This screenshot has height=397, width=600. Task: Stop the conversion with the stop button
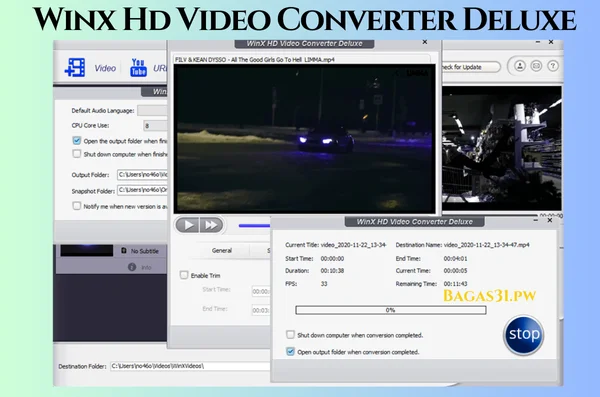(x=523, y=335)
